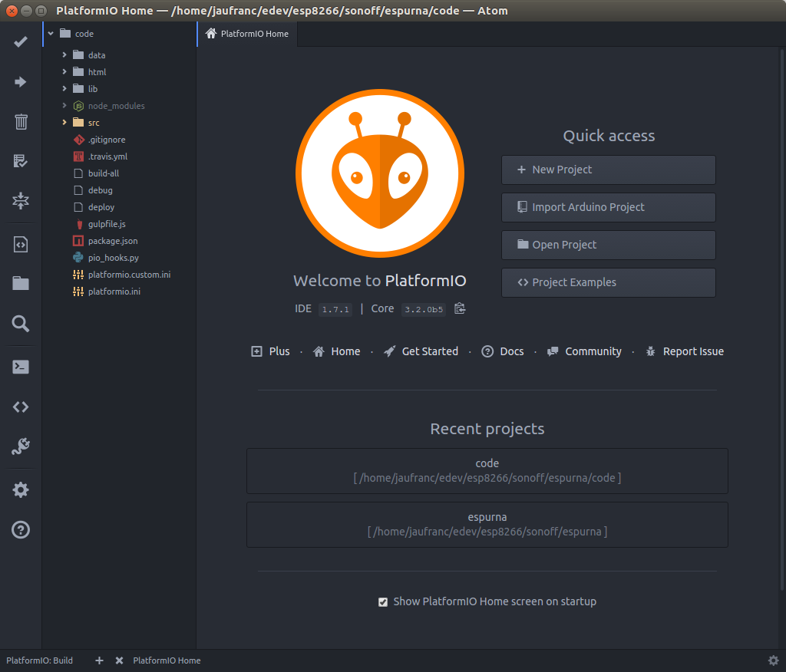Open the Community link

pos(584,351)
